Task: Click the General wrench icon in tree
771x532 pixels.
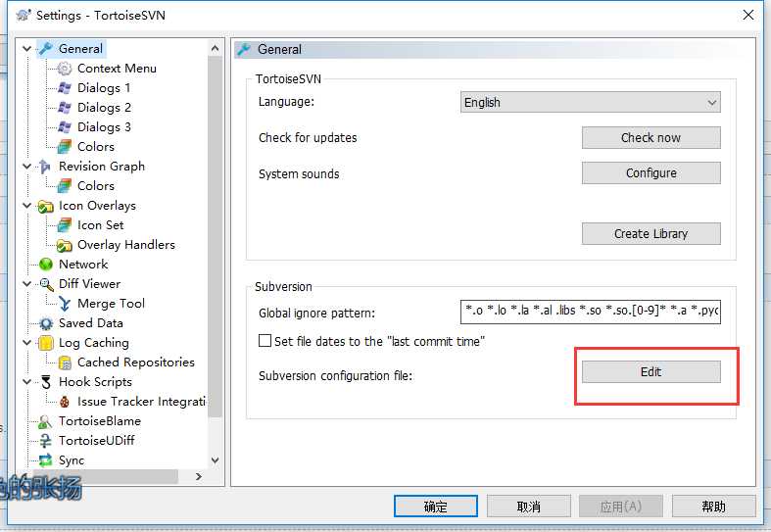Action: click(x=46, y=49)
